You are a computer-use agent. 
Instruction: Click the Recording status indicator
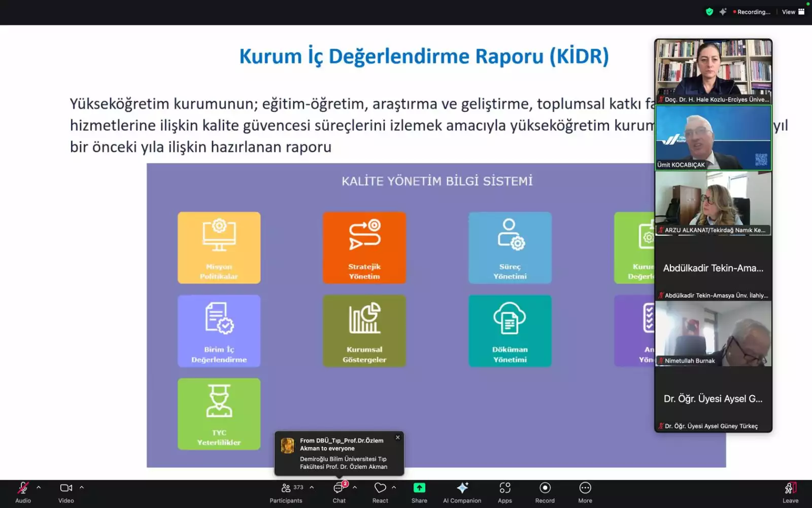coord(752,12)
